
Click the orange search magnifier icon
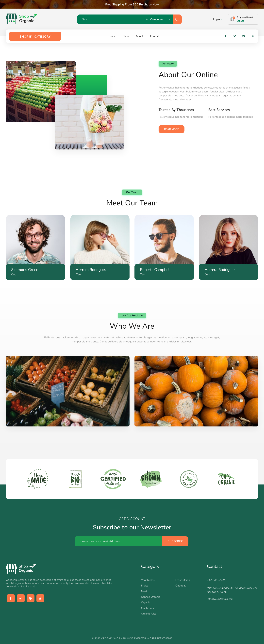click(177, 19)
